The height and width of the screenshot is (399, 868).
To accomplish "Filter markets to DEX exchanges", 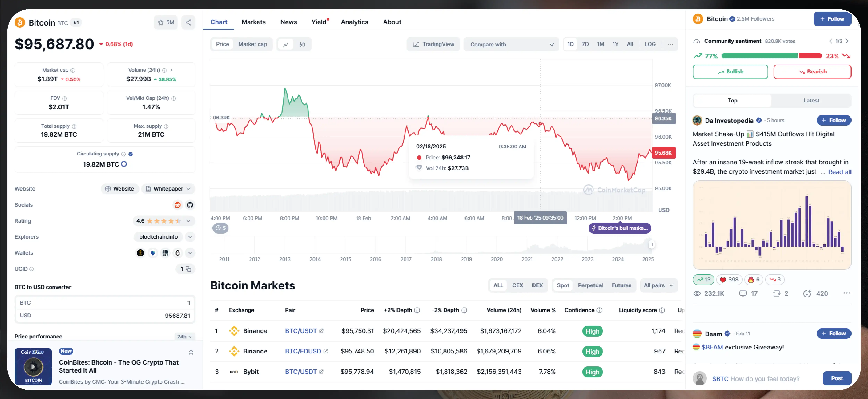I will pos(537,285).
